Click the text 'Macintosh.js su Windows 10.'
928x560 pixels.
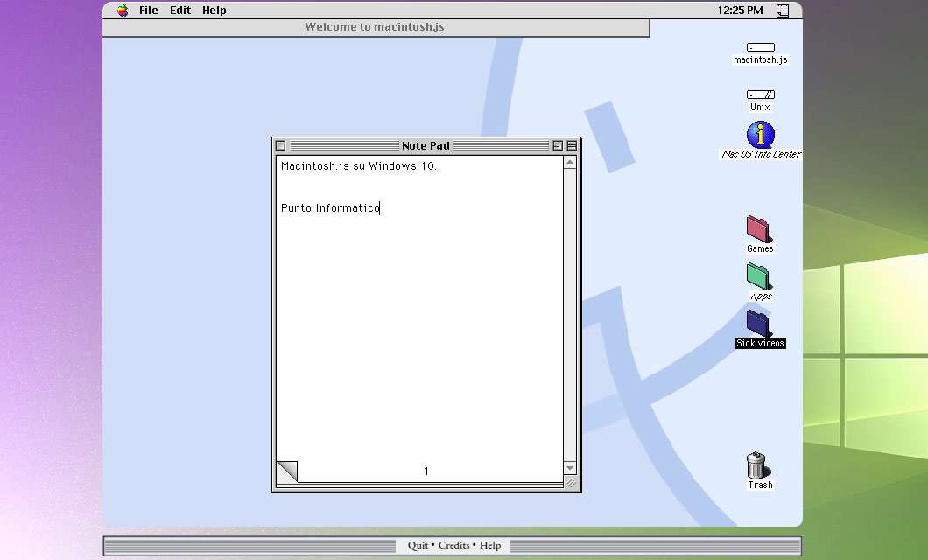click(359, 166)
